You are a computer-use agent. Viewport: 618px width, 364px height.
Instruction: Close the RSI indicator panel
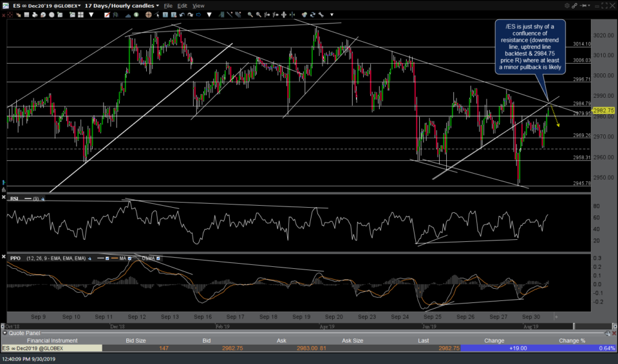point(3,197)
